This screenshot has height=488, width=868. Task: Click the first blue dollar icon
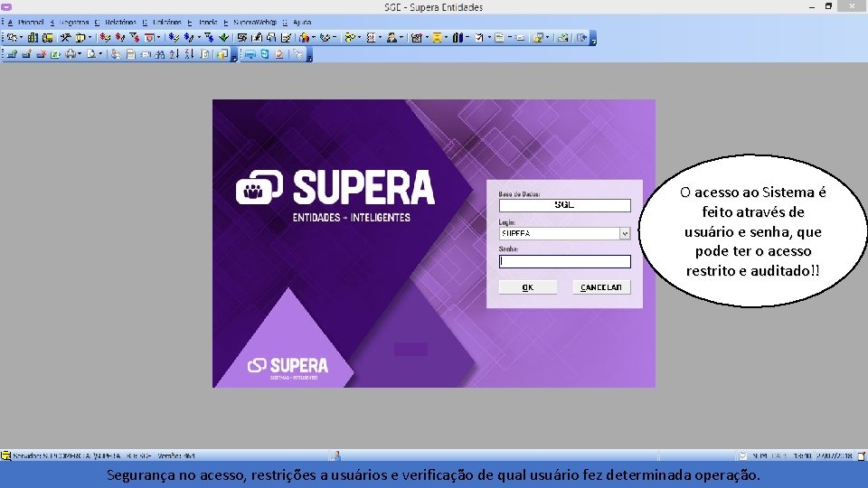point(174,38)
